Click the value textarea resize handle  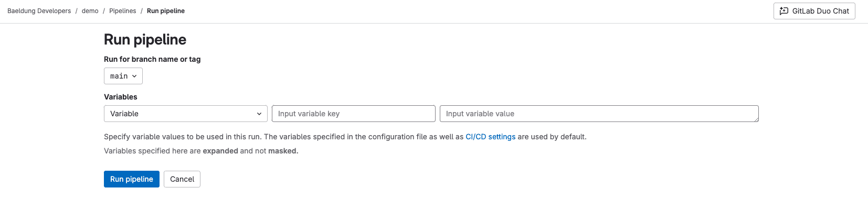tap(756, 119)
